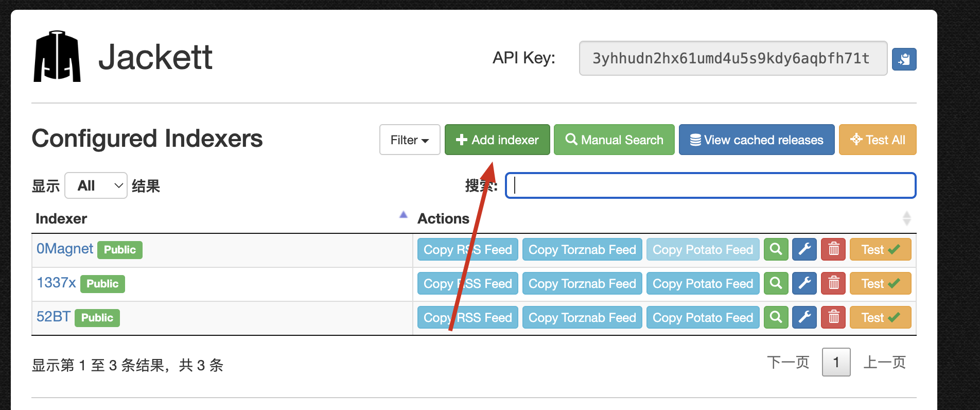Delete the 52BT indexer with trash icon
Viewport: 980px width, 410px height.
[833, 318]
